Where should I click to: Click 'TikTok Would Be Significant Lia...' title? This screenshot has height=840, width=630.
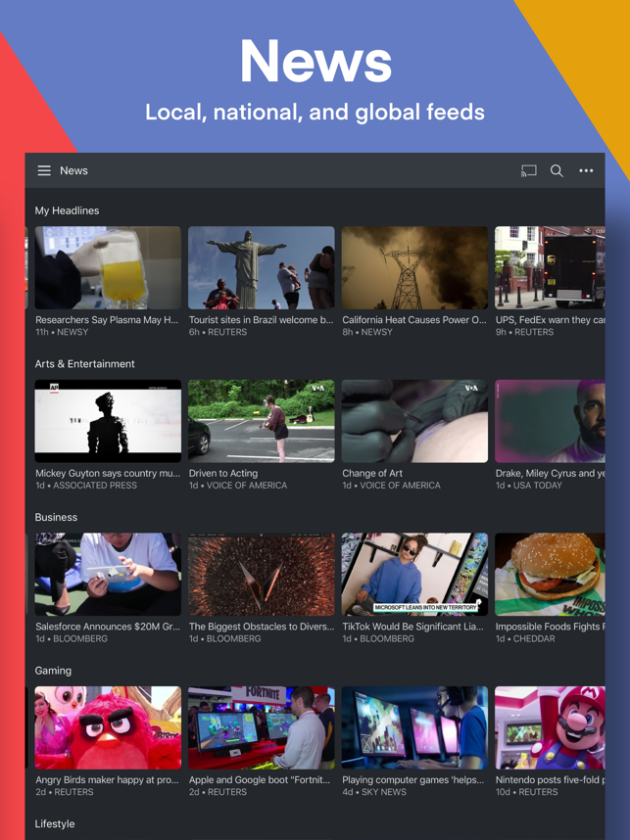[x=412, y=627]
